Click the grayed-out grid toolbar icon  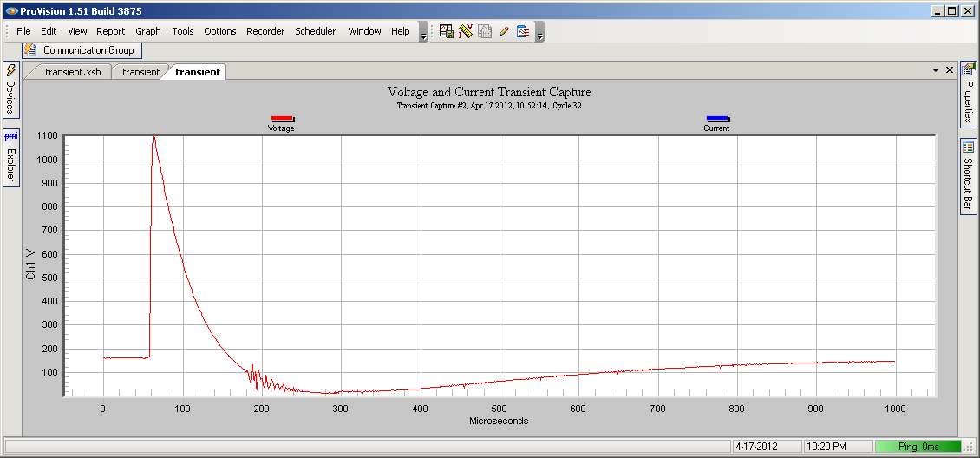(485, 31)
